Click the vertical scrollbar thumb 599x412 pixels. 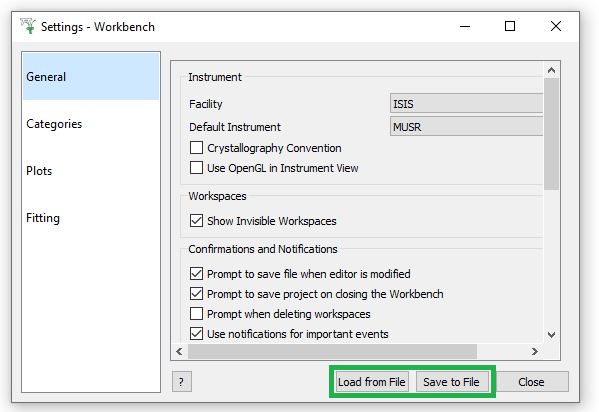click(551, 134)
